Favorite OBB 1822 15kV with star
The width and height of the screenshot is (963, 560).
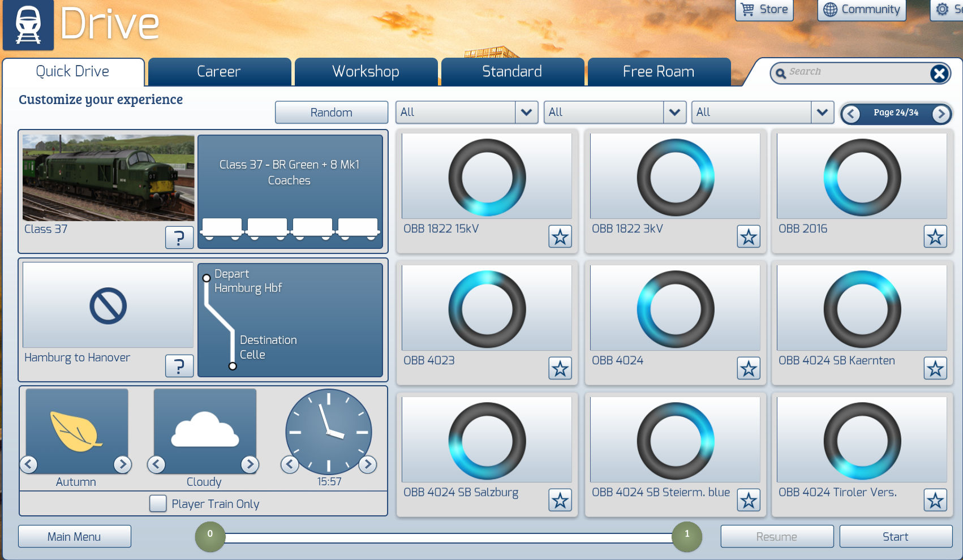(560, 236)
